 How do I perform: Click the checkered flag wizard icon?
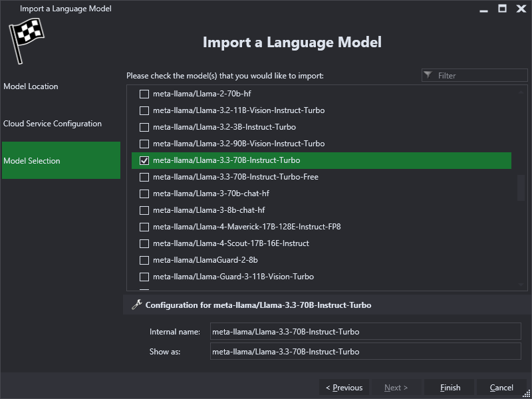pos(27,41)
